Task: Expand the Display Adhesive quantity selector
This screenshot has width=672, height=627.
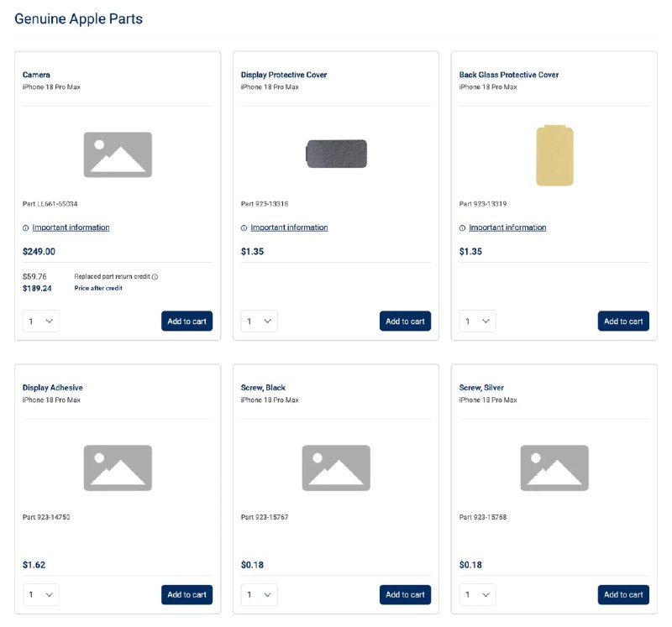Action: [x=40, y=594]
